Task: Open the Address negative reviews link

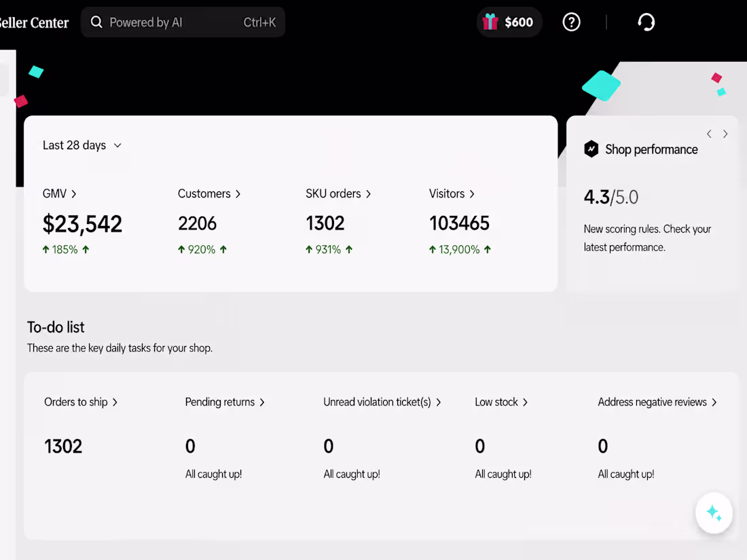Action: coord(657,402)
